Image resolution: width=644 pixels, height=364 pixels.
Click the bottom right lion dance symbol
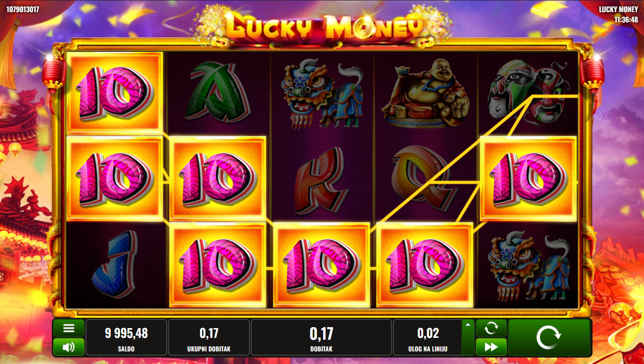(x=529, y=266)
